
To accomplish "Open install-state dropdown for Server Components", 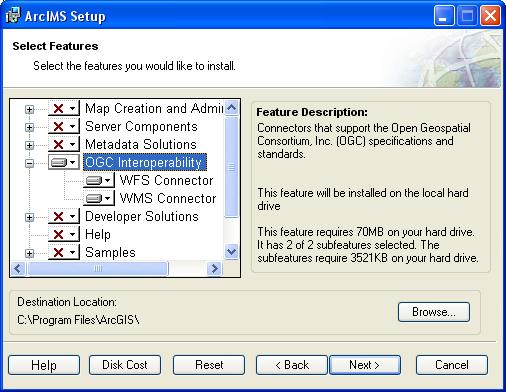I will coord(64,126).
